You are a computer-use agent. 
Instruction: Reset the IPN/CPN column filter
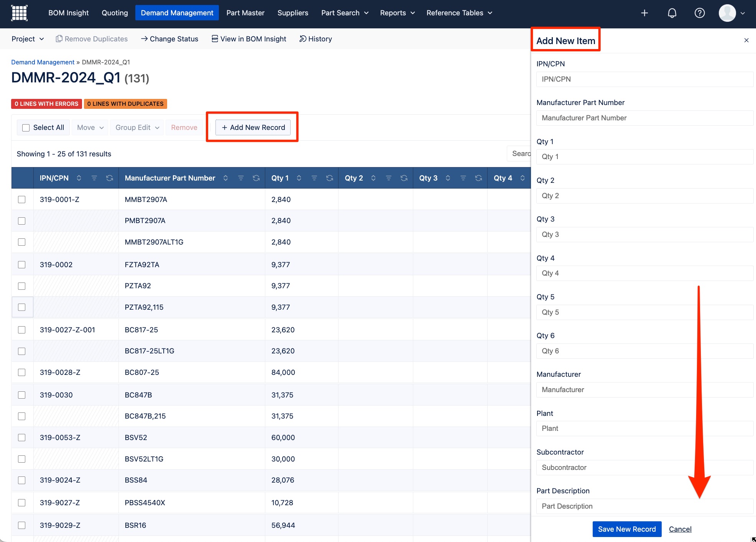point(110,178)
